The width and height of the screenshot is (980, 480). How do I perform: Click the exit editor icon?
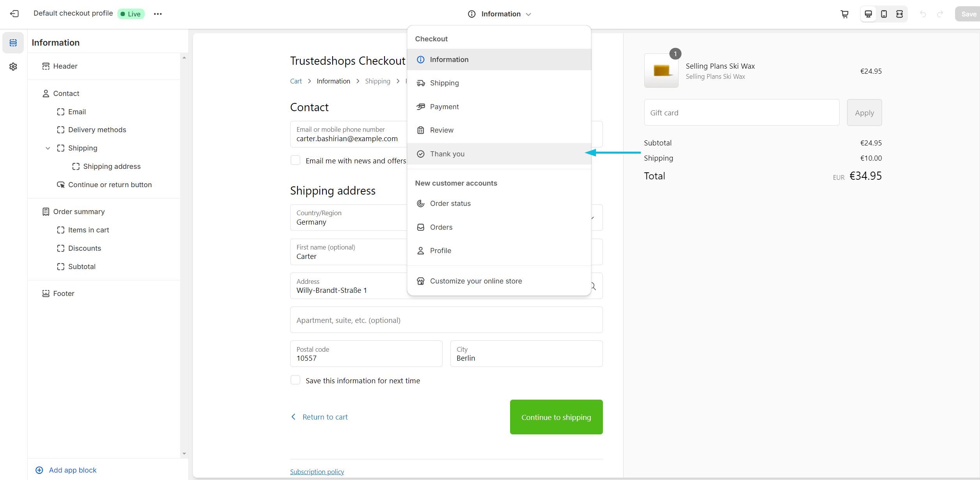(x=14, y=14)
